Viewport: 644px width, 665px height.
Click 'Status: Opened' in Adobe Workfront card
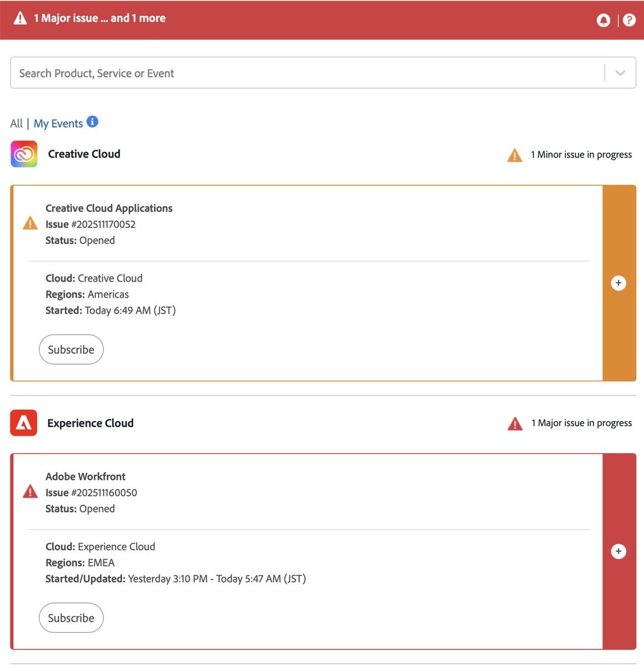tap(80, 509)
